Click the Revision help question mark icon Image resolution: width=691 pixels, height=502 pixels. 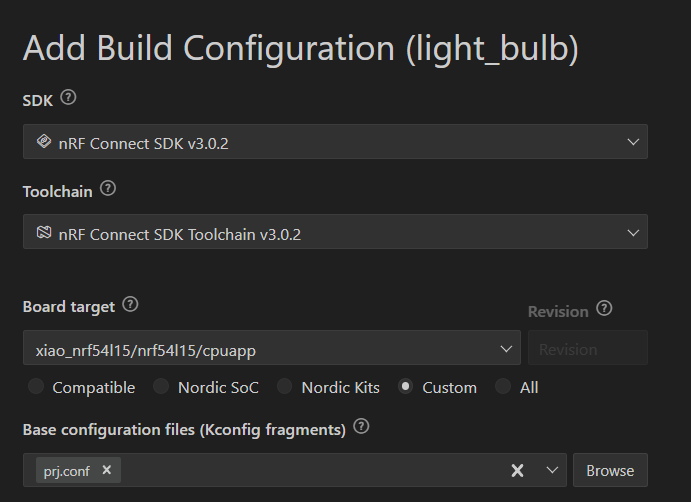(604, 308)
